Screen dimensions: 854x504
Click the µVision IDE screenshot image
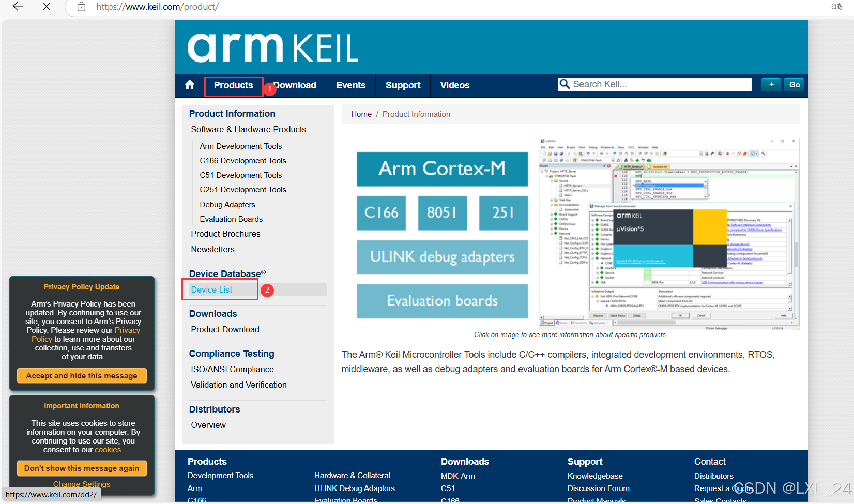[x=669, y=234]
